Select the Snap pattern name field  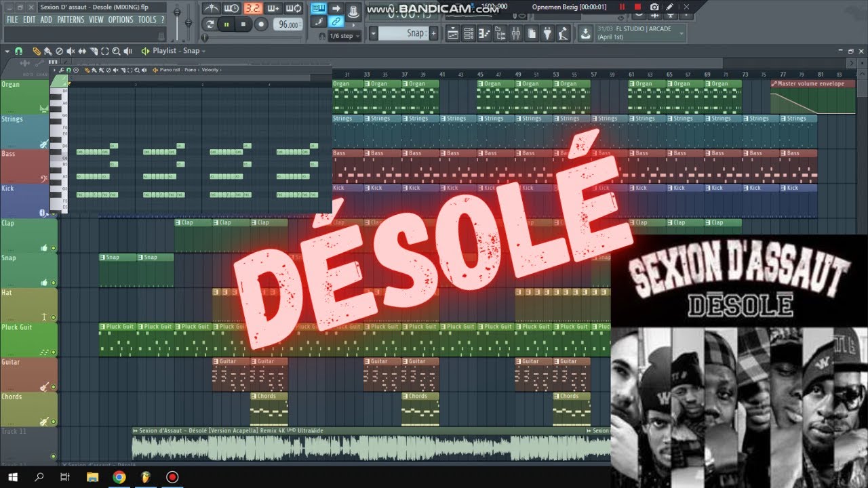[403, 33]
